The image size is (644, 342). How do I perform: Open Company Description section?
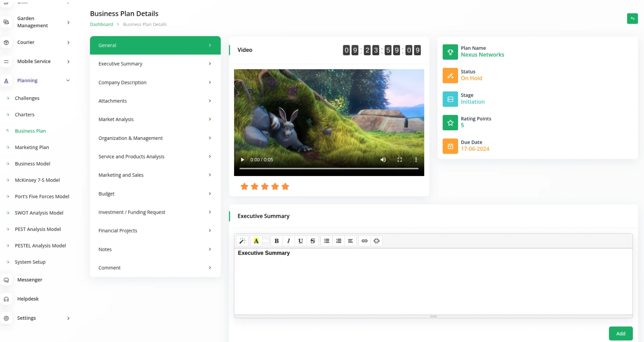coord(155,82)
